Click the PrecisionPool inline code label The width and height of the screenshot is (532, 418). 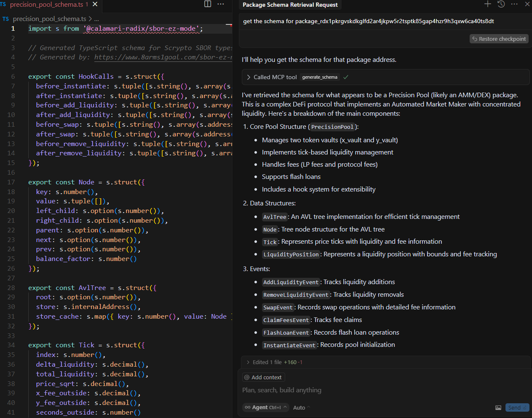pyautogui.click(x=332, y=127)
